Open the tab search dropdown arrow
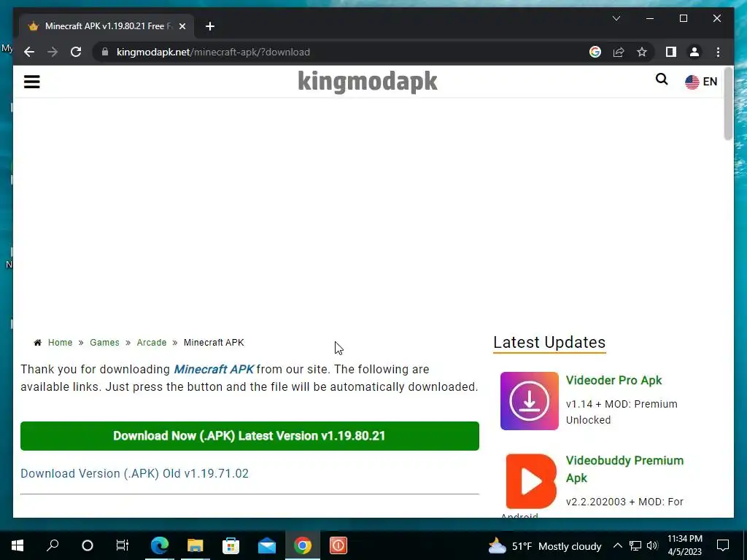747x560 pixels. [x=616, y=18]
